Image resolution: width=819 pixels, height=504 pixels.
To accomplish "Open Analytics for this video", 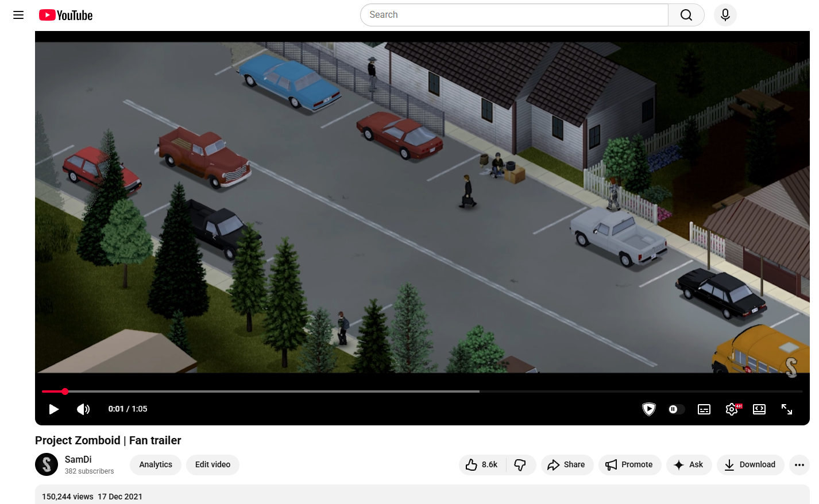I will (x=155, y=464).
